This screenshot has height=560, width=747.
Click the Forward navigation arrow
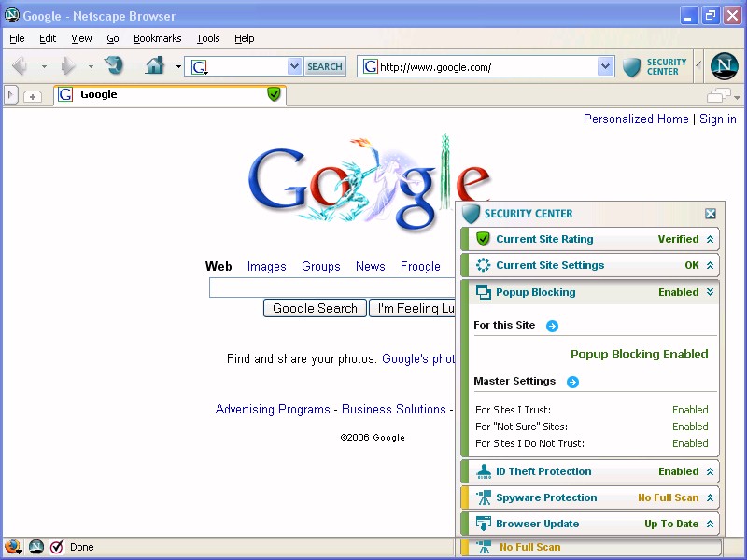(67, 66)
